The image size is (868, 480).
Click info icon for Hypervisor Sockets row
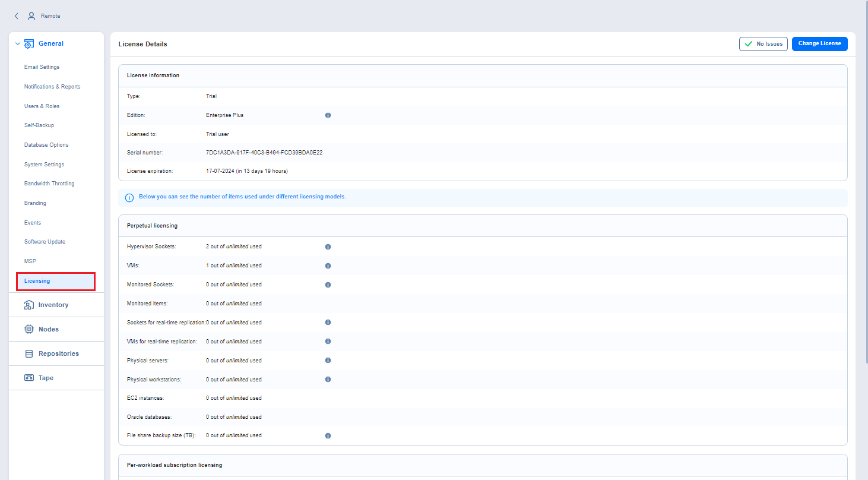pos(328,247)
